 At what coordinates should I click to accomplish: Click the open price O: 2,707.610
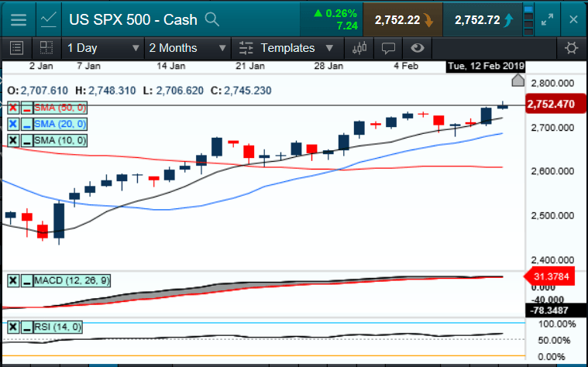click(x=37, y=91)
